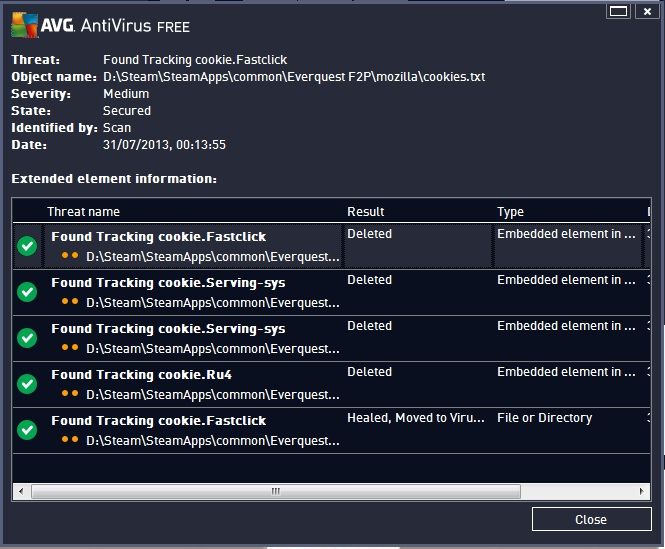Click Threat value Found Tracking cookie.Fastclick at top

(195, 60)
